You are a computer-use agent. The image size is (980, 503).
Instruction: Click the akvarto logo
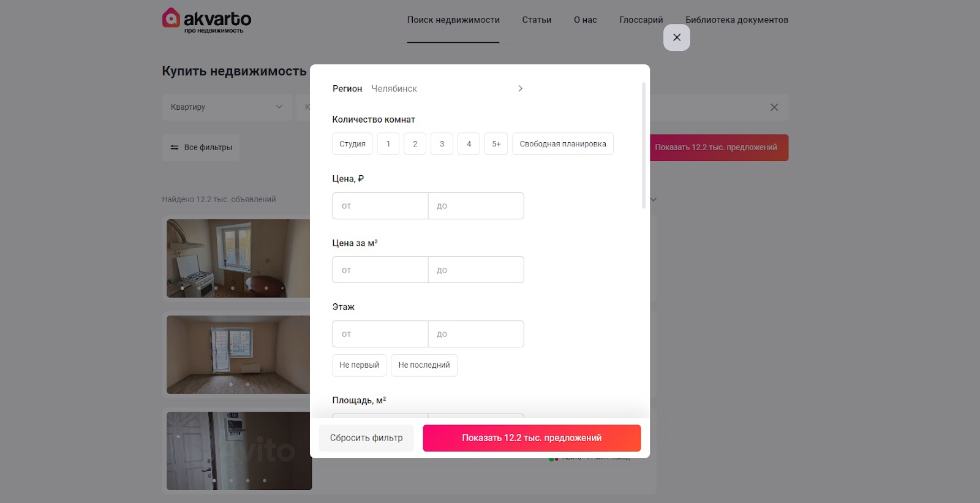207,20
